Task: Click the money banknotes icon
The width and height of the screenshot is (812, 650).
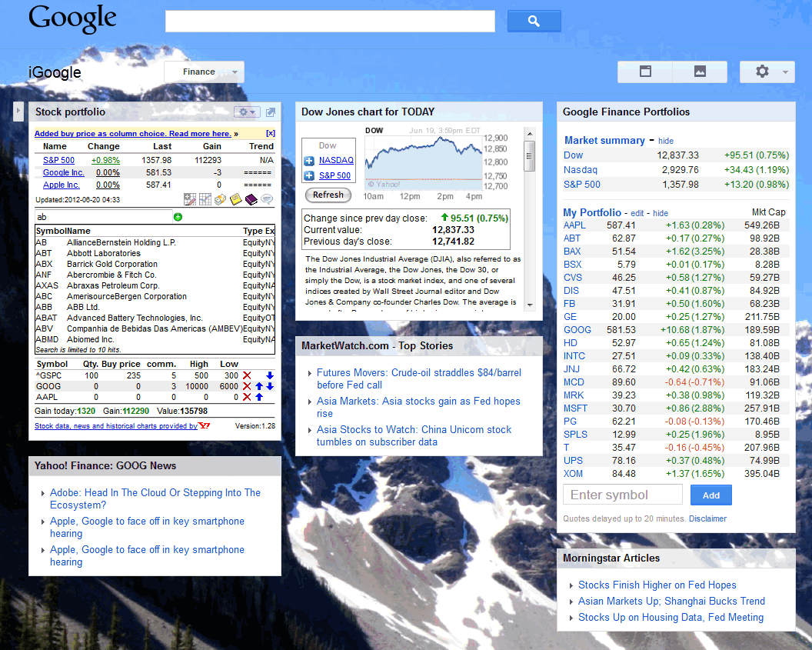Action: point(221,199)
